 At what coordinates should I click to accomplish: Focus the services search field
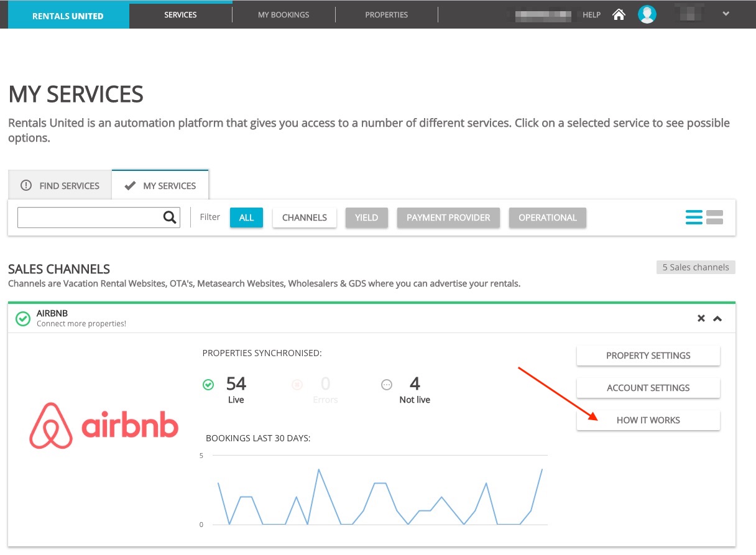[99, 218]
